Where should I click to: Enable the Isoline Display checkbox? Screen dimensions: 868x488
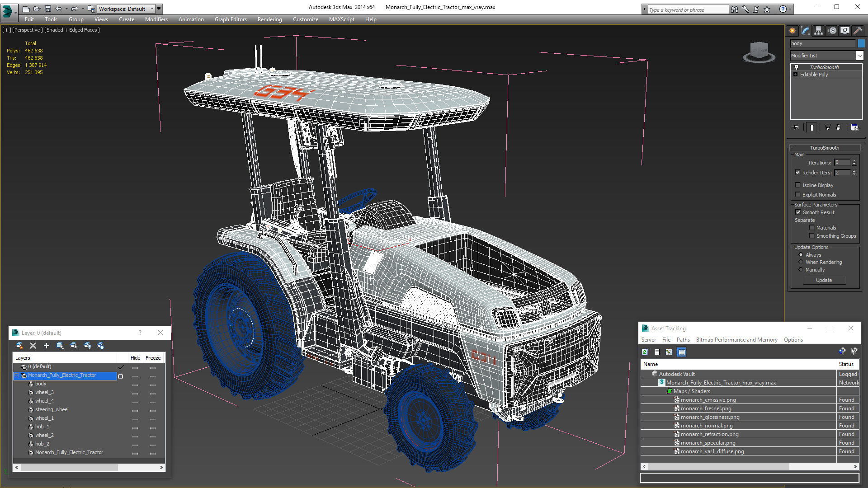[x=798, y=185]
